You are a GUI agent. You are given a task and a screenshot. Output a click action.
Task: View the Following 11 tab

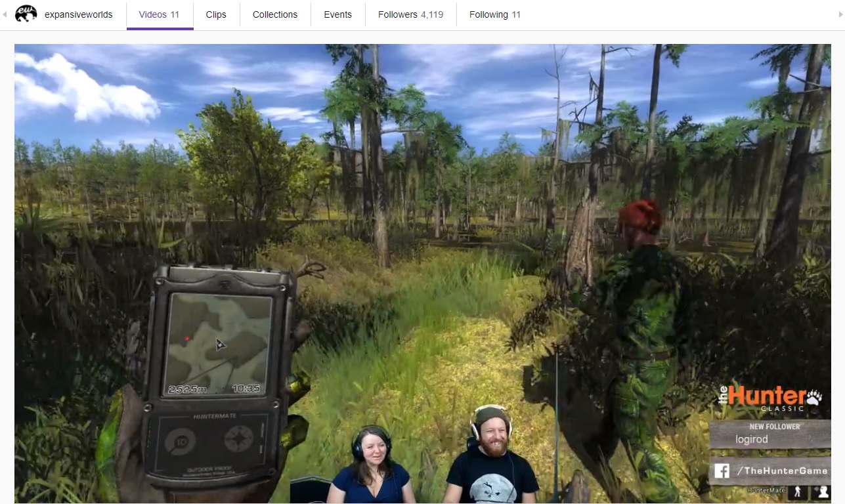pos(495,14)
